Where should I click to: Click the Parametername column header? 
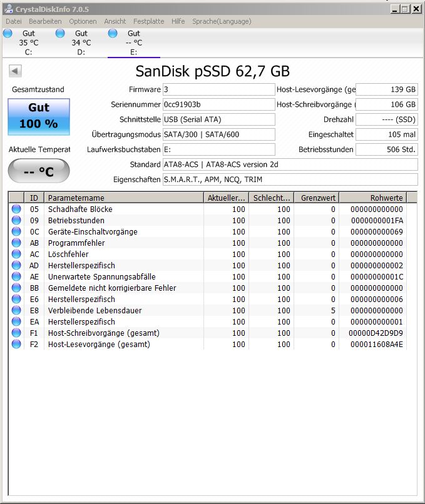124,198
